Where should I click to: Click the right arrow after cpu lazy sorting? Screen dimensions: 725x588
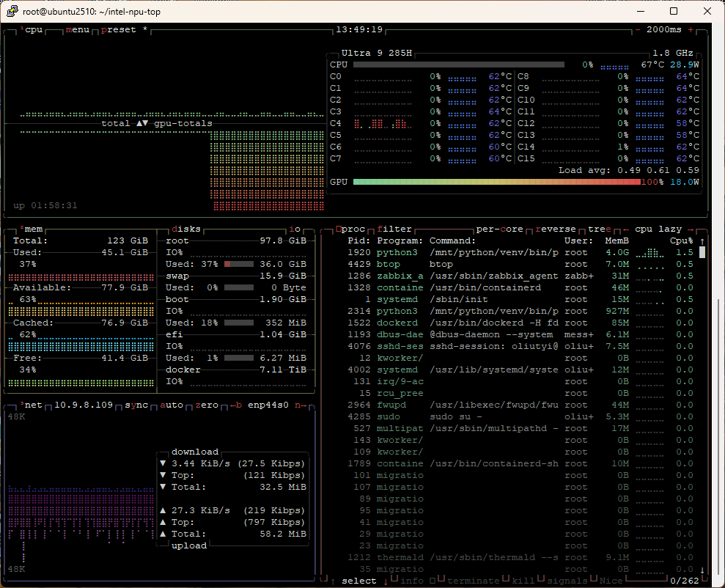coord(691,229)
